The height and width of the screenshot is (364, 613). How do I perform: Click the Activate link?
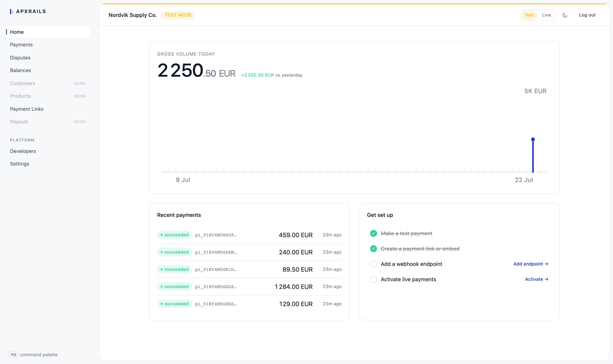point(536,279)
